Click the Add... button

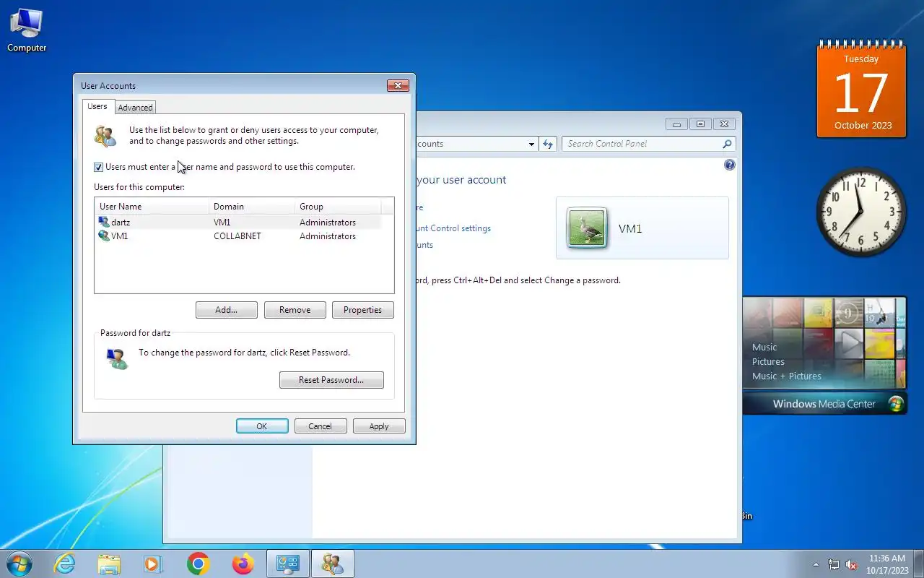(226, 309)
